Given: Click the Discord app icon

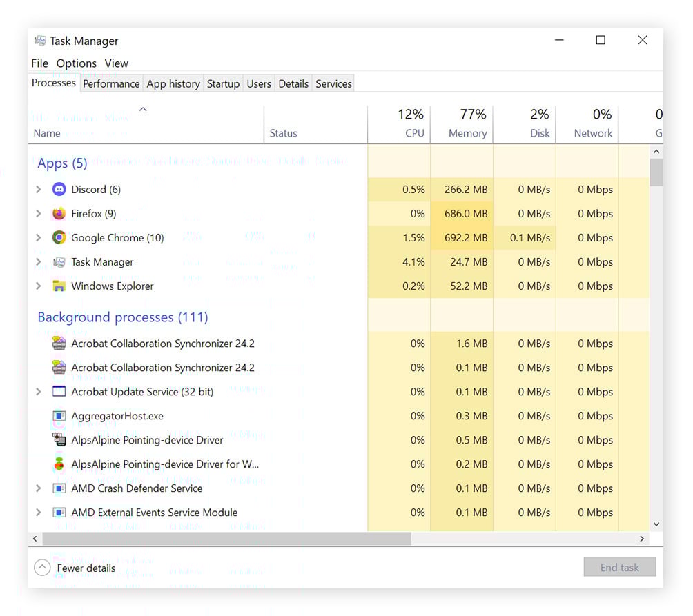Looking at the screenshot, I should pos(58,189).
